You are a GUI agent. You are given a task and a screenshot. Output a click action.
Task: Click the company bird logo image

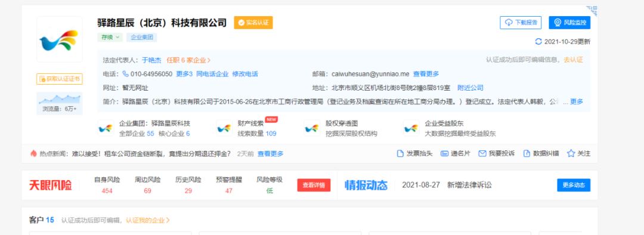pyautogui.click(x=59, y=40)
